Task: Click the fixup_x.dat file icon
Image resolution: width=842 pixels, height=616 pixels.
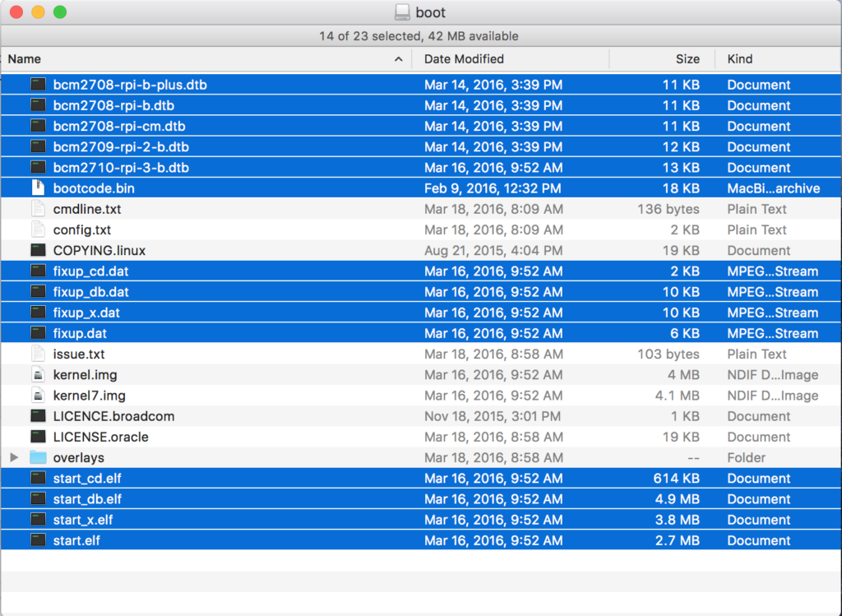Action: [x=38, y=313]
